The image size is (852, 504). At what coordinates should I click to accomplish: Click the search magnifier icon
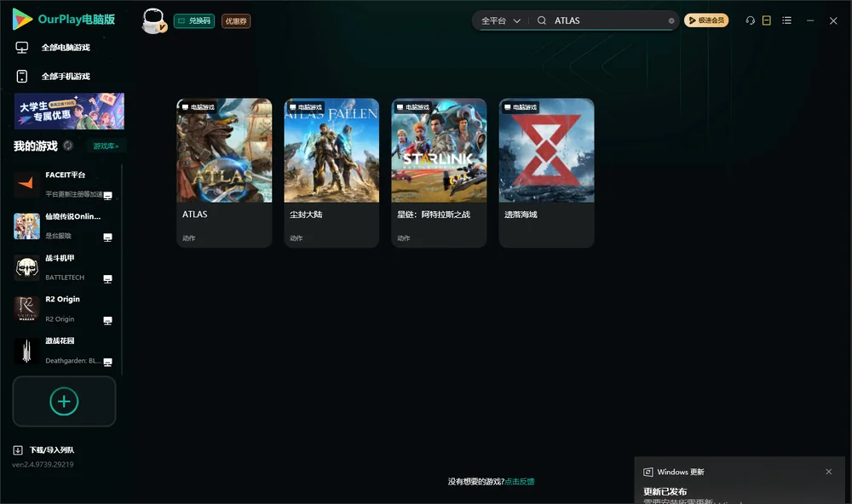[542, 20]
